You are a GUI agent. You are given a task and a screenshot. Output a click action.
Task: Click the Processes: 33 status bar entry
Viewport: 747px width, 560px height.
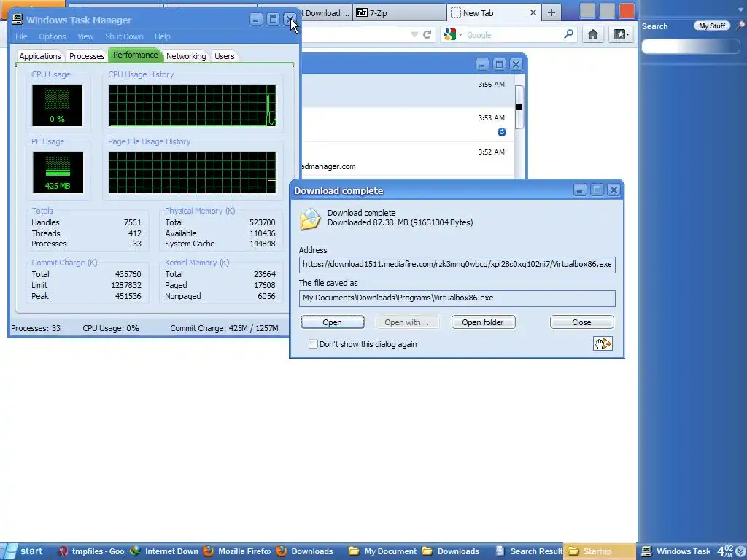[36, 328]
